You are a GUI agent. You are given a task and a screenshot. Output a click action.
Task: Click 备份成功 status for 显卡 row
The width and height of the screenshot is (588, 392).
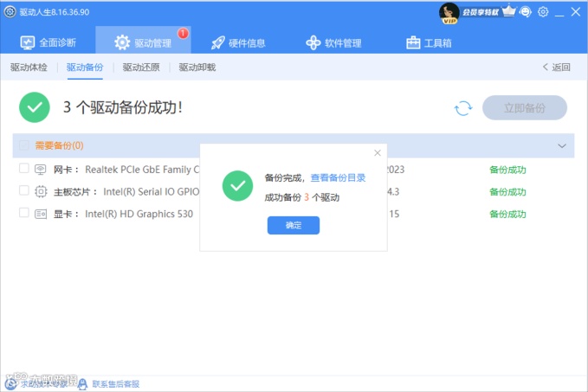pos(507,214)
